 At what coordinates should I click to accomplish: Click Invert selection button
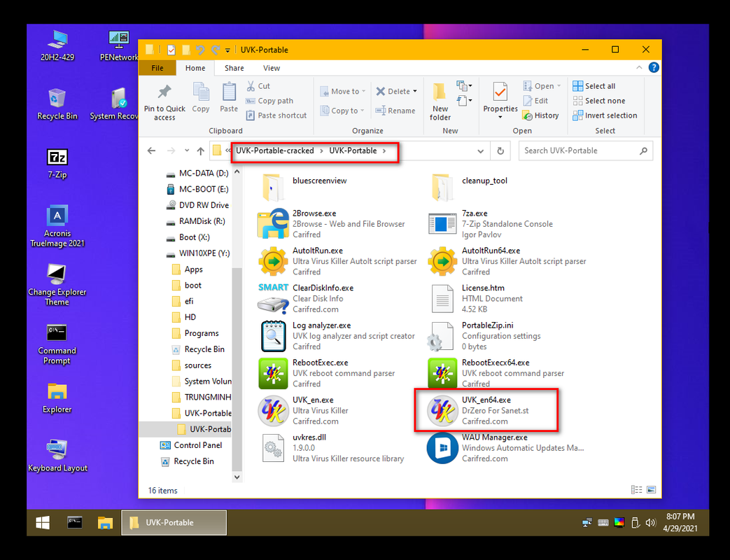pyautogui.click(x=605, y=115)
